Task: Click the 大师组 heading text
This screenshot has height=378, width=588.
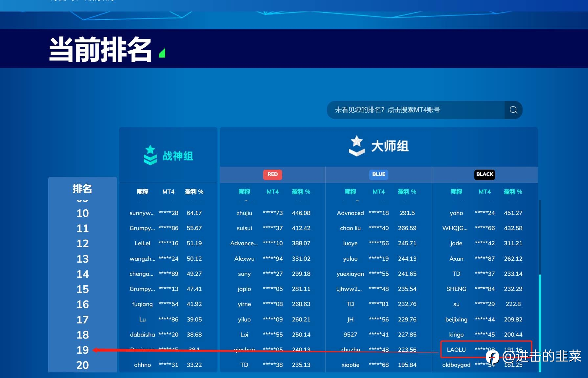Action: [x=390, y=146]
